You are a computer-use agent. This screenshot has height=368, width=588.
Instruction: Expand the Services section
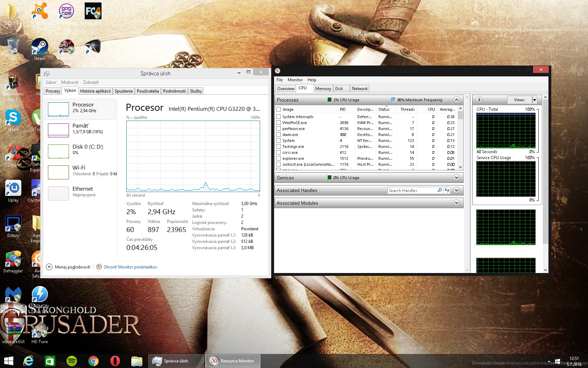[456, 178]
